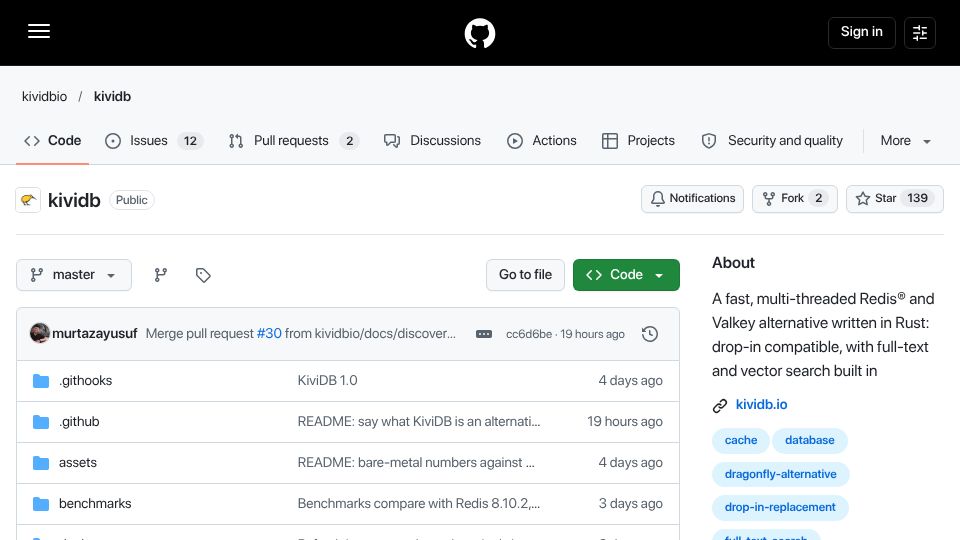Image resolution: width=960 pixels, height=540 pixels.
Task: Go to GitHub homepage via logo
Action: click(479, 33)
